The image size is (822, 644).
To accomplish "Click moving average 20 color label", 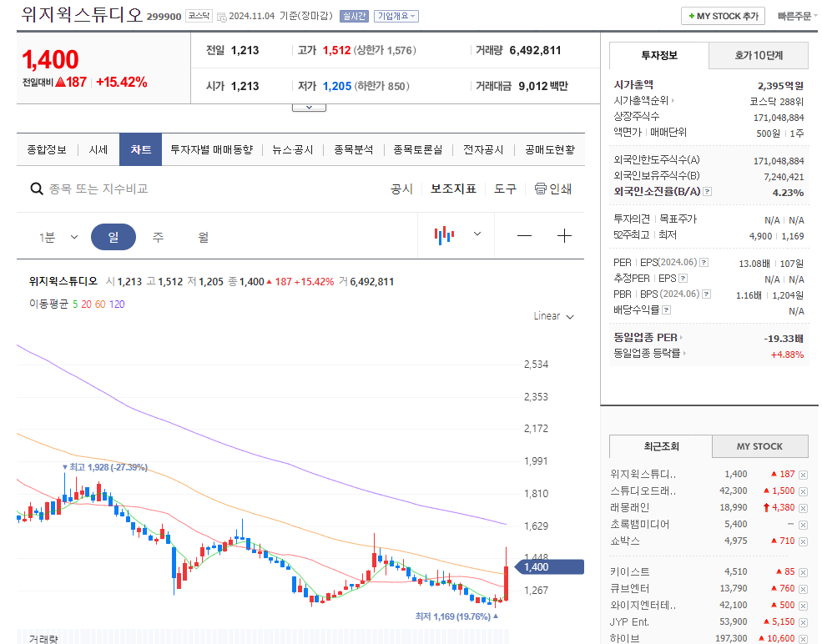I will (x=87, y=304).
